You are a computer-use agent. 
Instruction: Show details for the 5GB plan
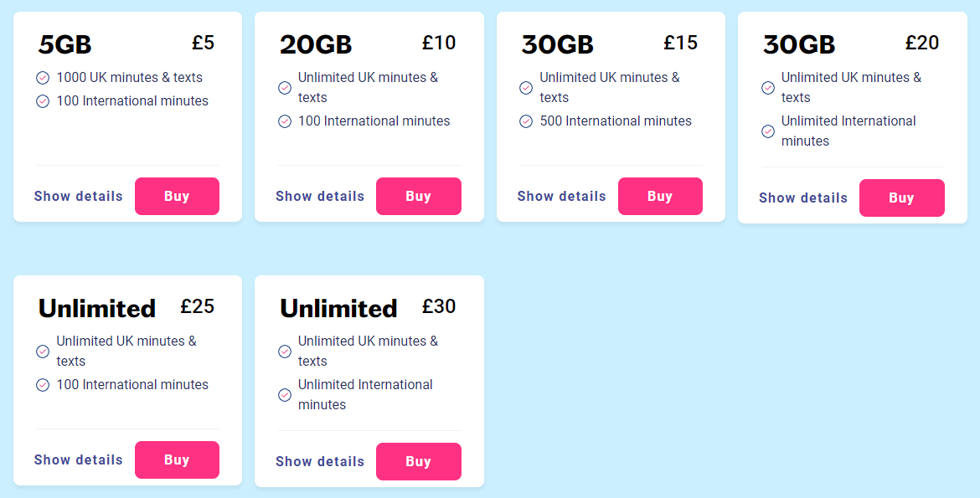pyautogui.click(x=79, y=197)
